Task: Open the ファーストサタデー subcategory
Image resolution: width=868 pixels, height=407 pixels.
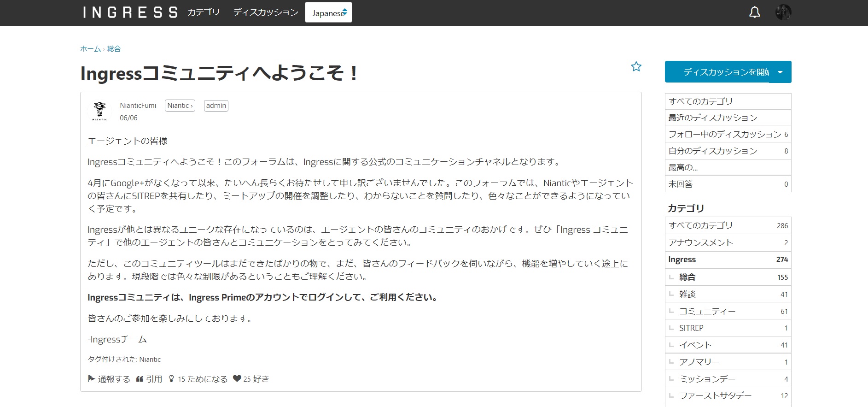Action: pos(728,395)
